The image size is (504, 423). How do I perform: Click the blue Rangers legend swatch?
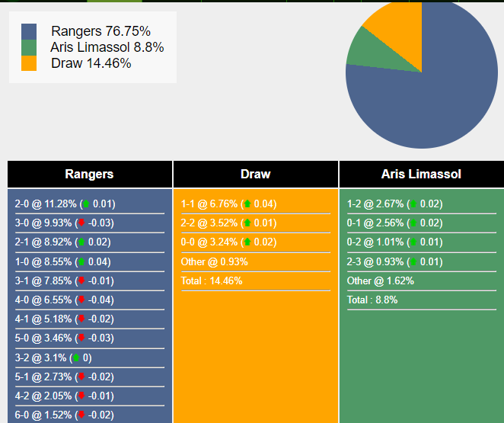29,31
